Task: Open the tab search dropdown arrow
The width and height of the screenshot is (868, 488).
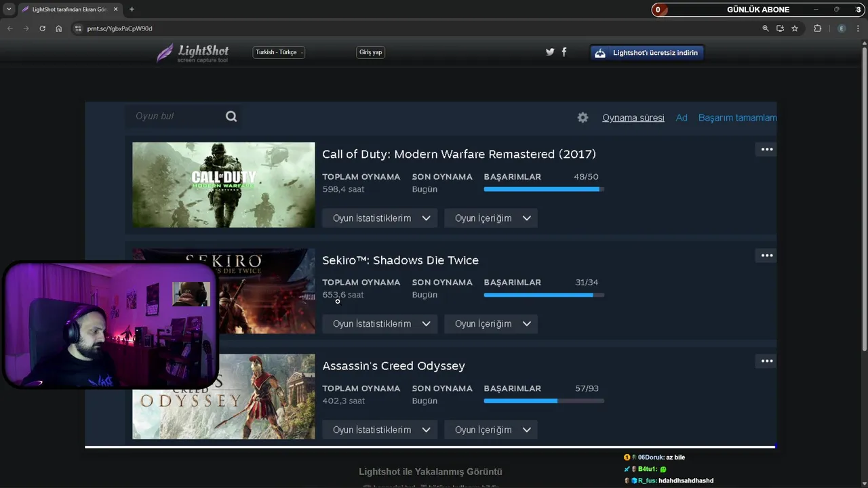Action: 9,9
